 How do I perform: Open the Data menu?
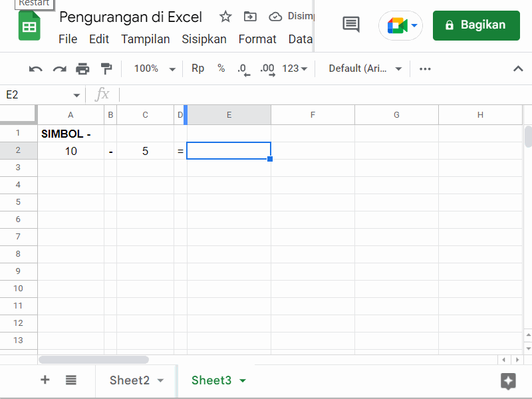(x=301, y=39)
